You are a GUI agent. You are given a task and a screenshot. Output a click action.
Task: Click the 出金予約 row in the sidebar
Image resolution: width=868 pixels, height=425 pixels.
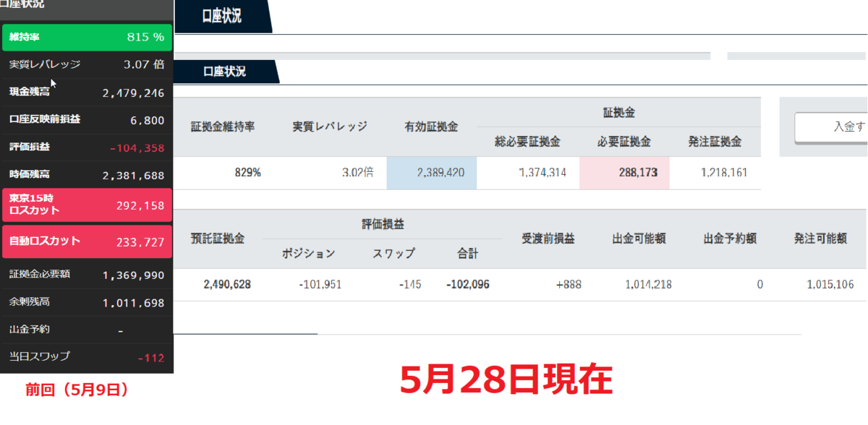coord(87,330)
